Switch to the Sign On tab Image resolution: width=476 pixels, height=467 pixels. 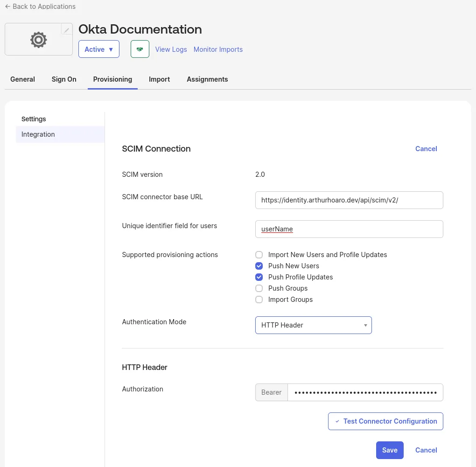point(64,79)
